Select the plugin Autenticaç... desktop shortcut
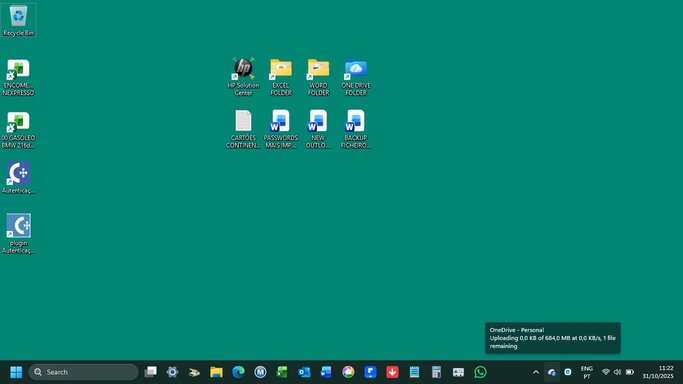The width and height of the screenshot is (683, 384). coord(18,233)
